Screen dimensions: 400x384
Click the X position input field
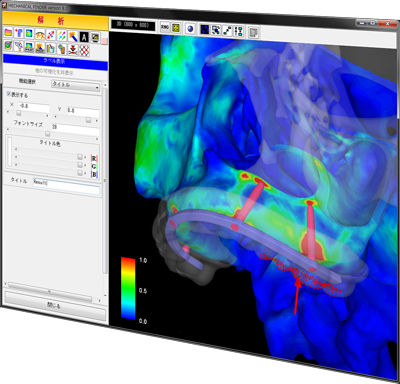[34, 107]
